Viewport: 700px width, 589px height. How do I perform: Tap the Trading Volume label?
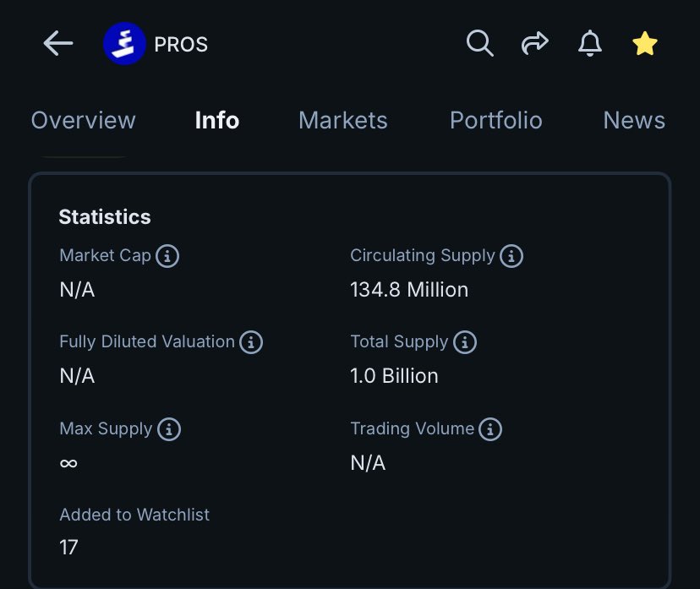pyautogui.click(x=412, y=428)
